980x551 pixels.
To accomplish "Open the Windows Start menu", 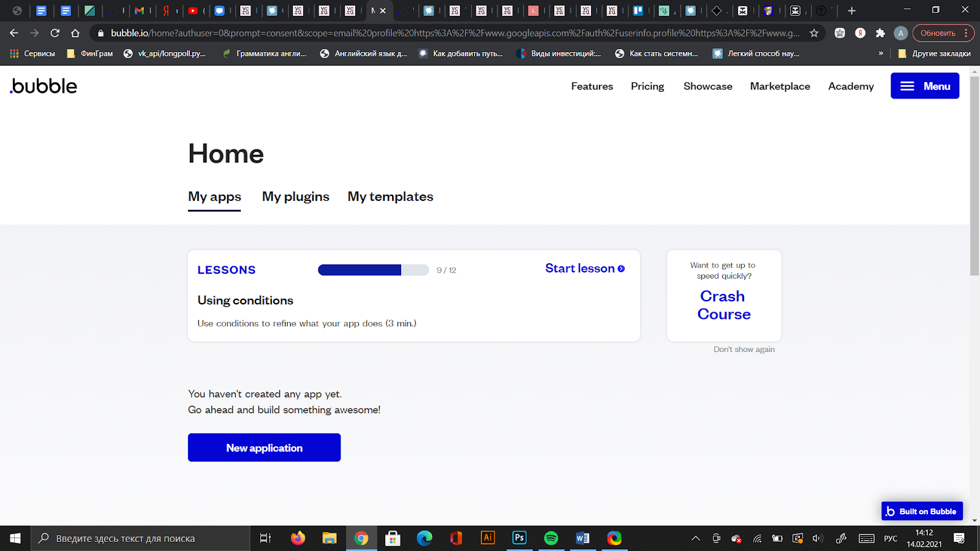I will tap(15, 538).
